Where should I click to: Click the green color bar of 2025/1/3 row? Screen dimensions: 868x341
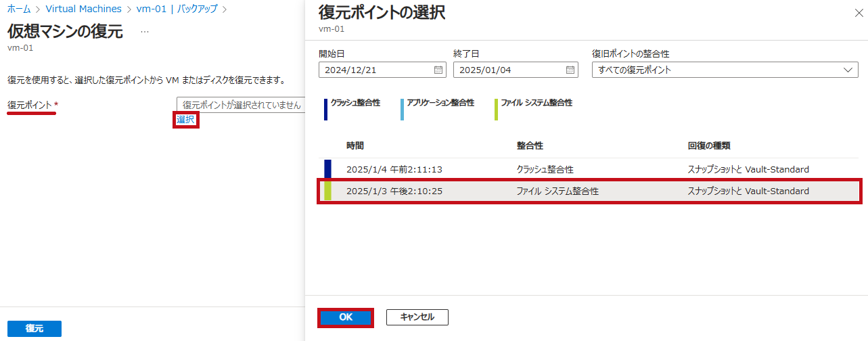coord(327,191)
